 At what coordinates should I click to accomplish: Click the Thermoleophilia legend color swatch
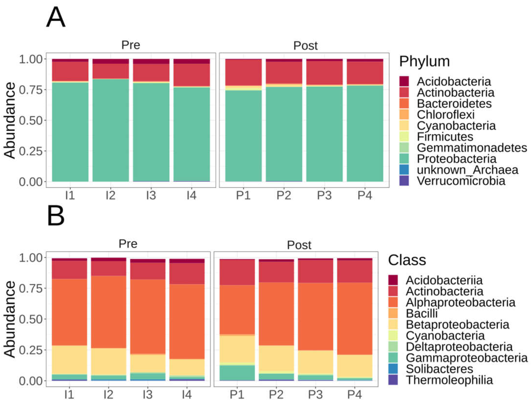pos(393,380)
